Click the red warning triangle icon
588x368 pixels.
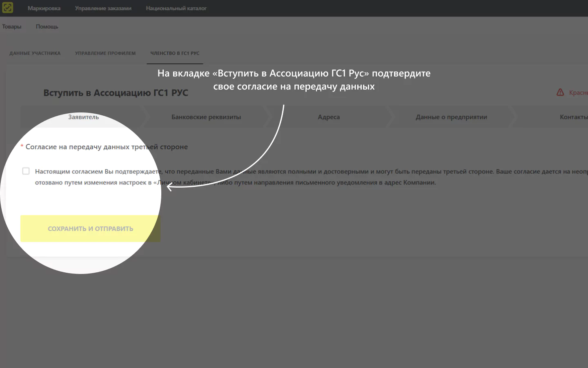pos(560,92)
